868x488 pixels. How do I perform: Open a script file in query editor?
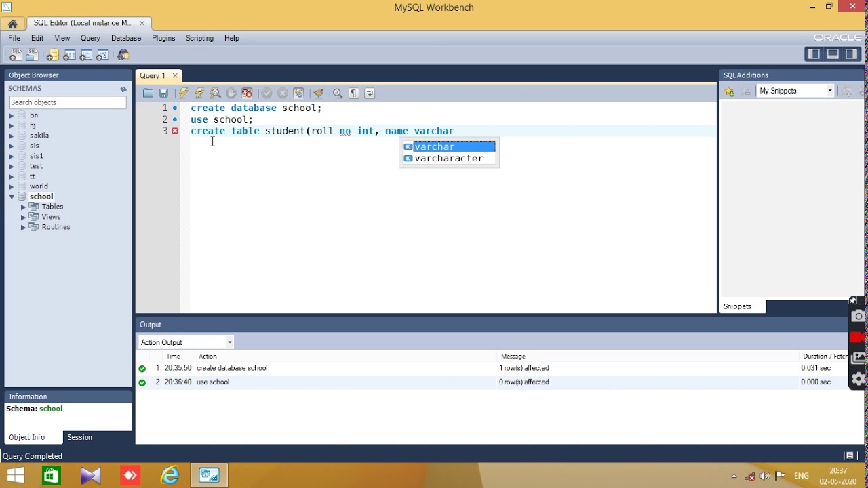(148, 94)
